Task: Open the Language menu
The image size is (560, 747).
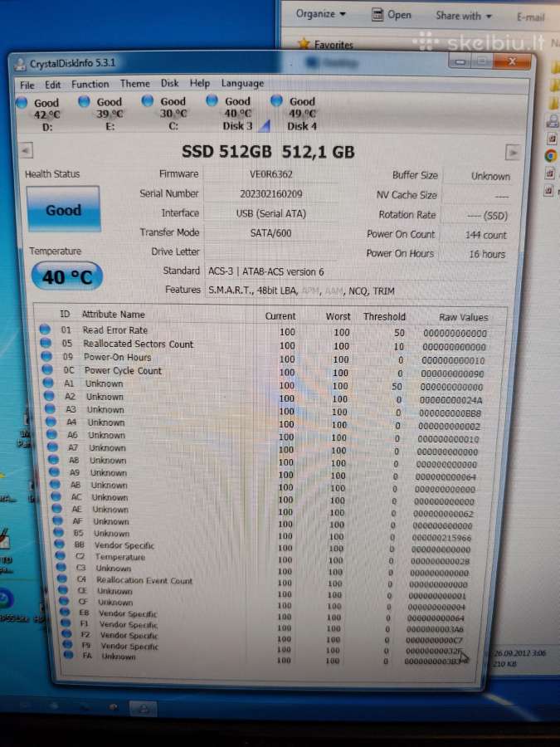Action: 242,83
